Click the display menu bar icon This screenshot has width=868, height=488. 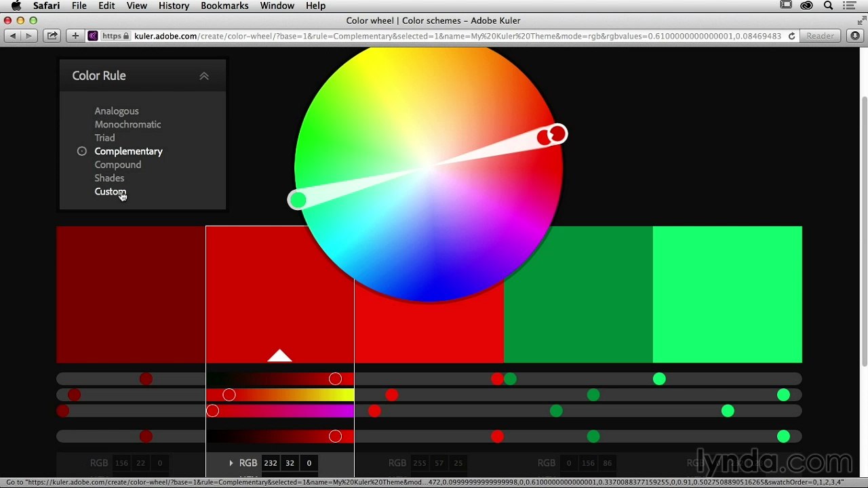tap(786, 5)
